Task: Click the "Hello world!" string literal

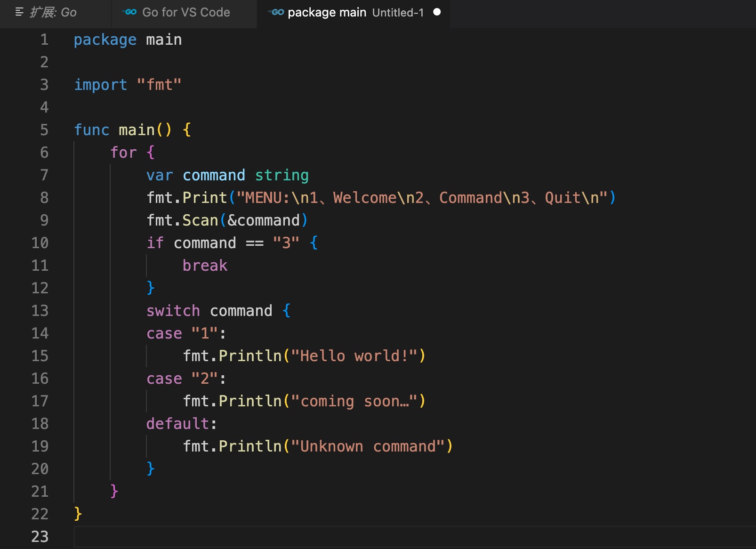Action: click(354, 356)
